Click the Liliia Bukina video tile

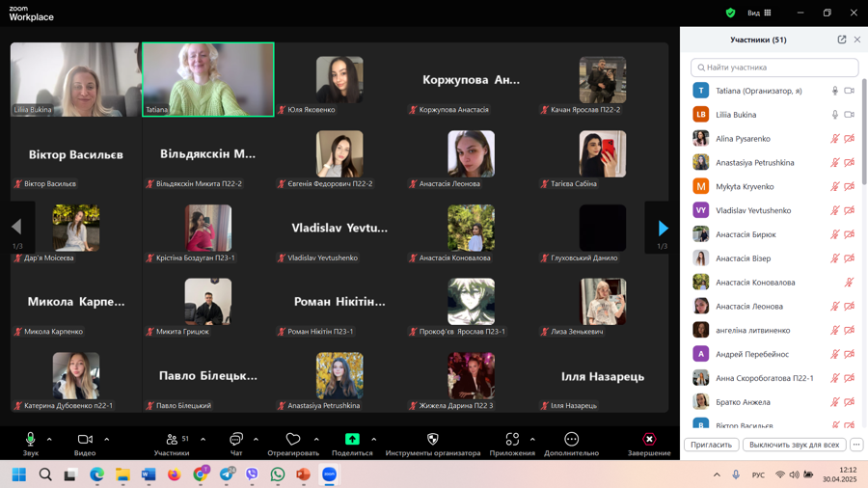tap(76, 80)
